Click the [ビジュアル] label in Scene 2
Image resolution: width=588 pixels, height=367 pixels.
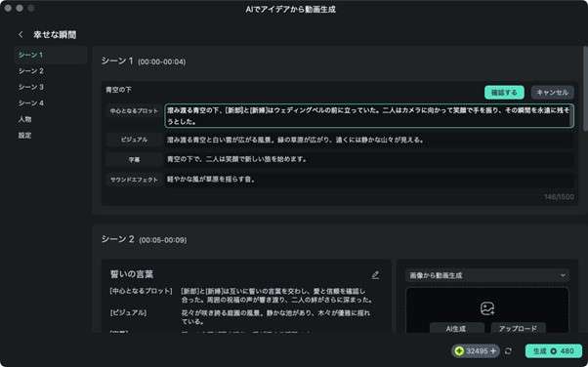[x=128, y=312]
